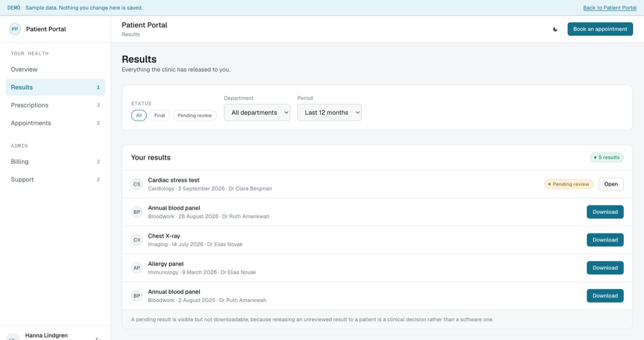Click the BP avatar for 28 August blood panel
644x340 pixels.
point(137,212)
